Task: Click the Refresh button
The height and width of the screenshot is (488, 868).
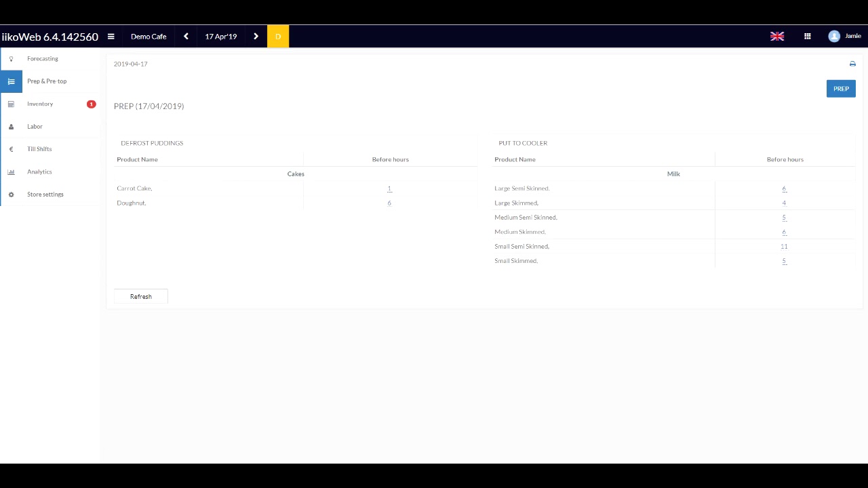Action: [x=140, y=297]
